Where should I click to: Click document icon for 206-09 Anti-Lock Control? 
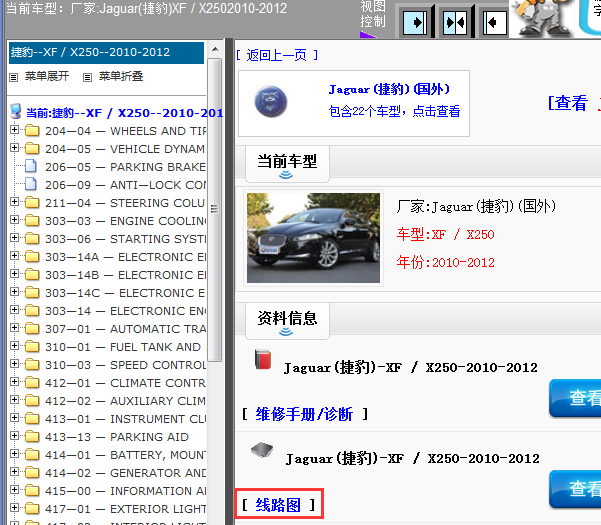(31, 184)
